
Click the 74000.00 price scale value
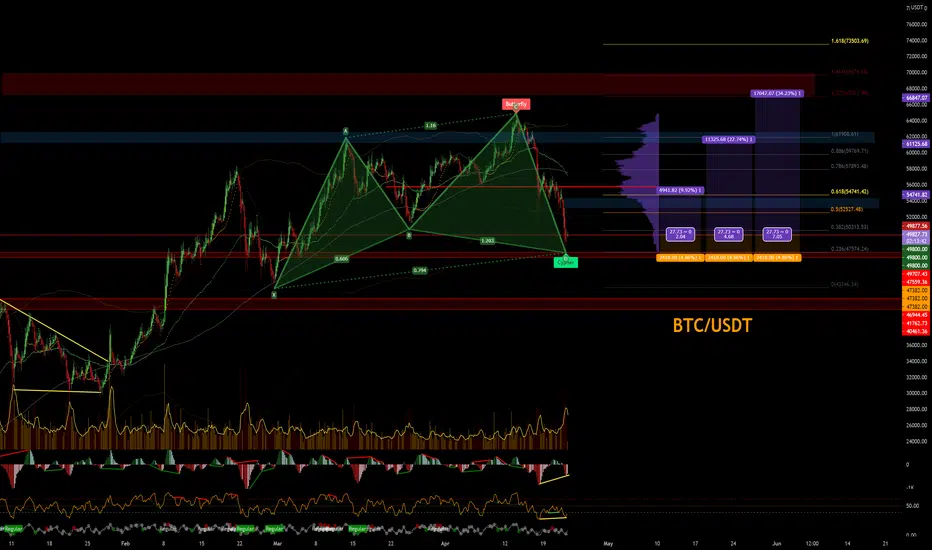917,40
